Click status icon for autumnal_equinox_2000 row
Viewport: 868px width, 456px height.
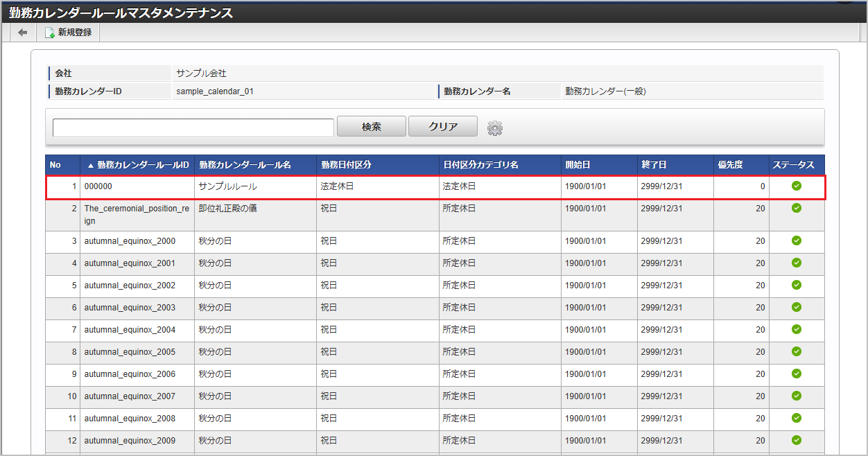coord(796,240)
